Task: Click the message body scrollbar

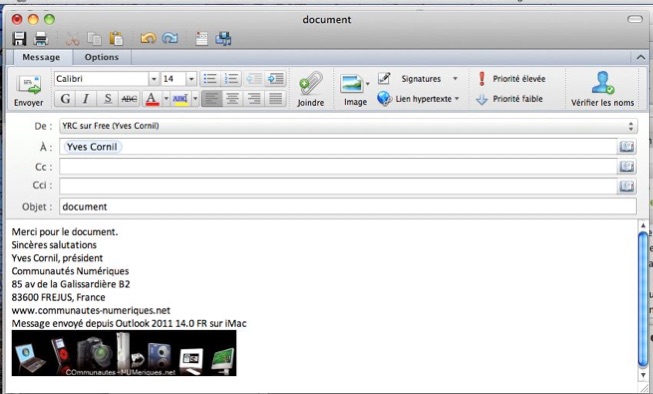Action: coord(643,299)
